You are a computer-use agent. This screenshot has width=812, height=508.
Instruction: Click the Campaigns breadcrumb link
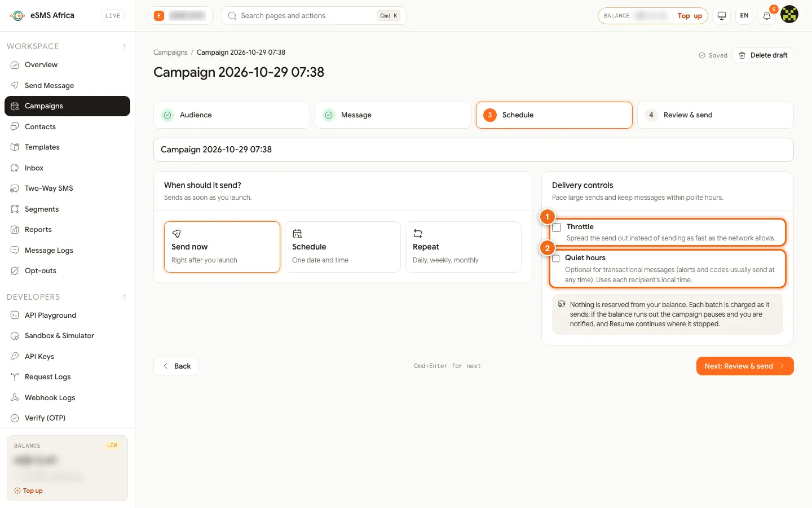[x=170, y=52]
